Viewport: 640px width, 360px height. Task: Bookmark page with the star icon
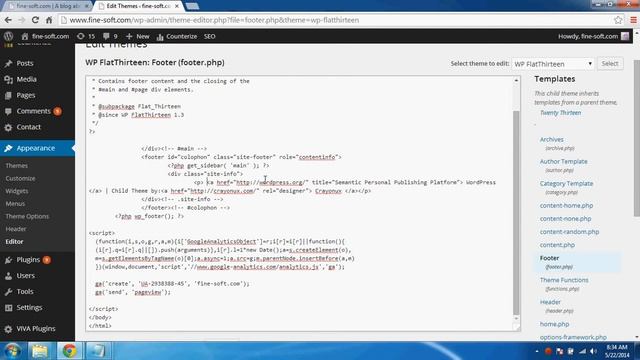click(618, 20)
